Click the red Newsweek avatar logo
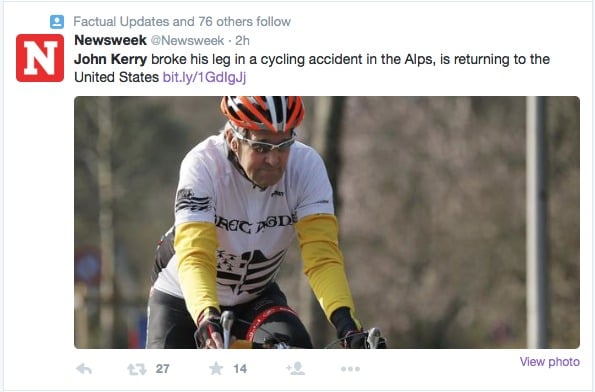Viewport: 595px width, 392px height. point(40,58)
